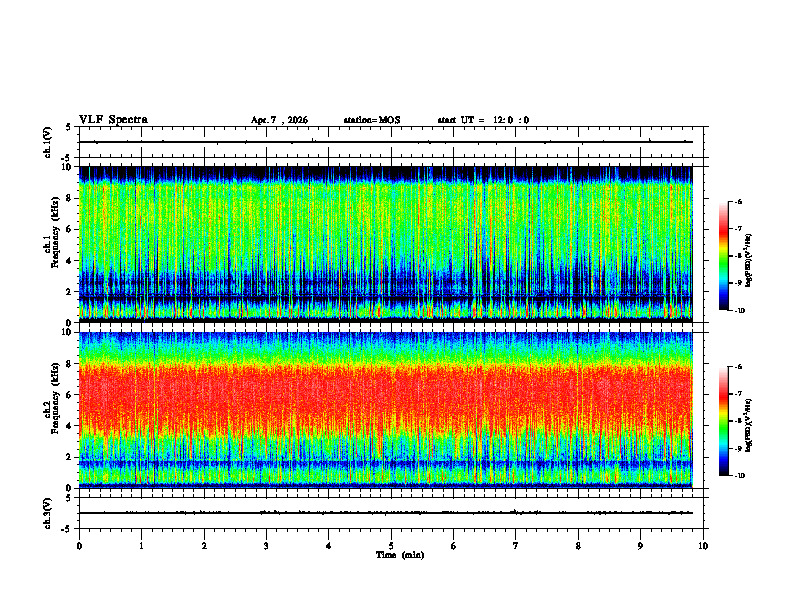Click the "ch.1(V)" waveform axis label
The image size is (792, 612).
pyautogui.click(x=48, y=142)
